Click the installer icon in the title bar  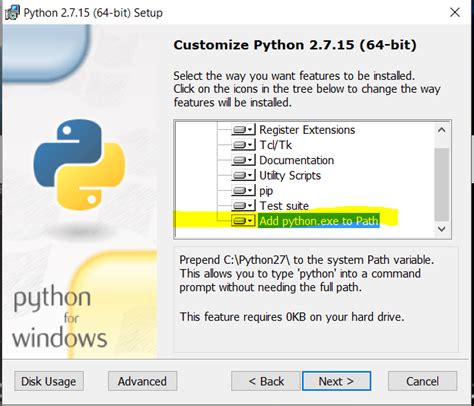coord(12,13)
